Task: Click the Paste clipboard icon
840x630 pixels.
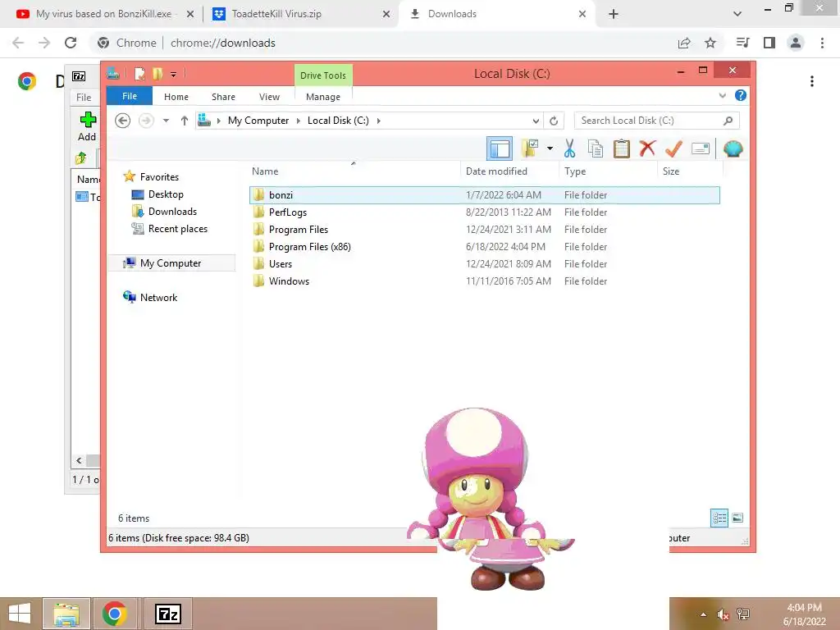Action: click(622, 148)
